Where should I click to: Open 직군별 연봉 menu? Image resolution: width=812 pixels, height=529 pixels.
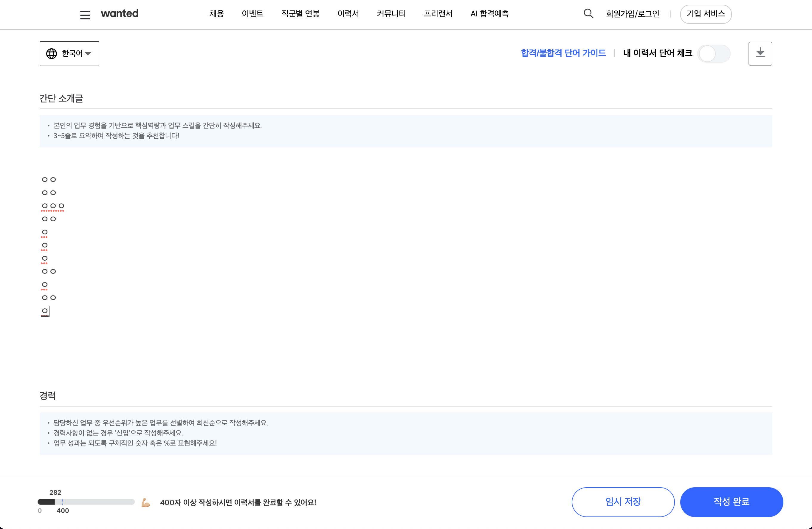(300, 14)
